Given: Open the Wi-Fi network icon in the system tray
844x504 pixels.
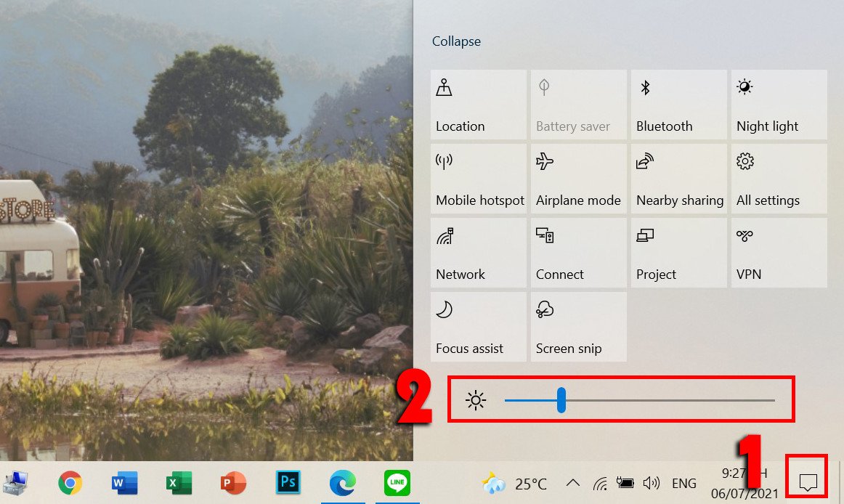Looking at the screenshot, I should pos(601,482).
